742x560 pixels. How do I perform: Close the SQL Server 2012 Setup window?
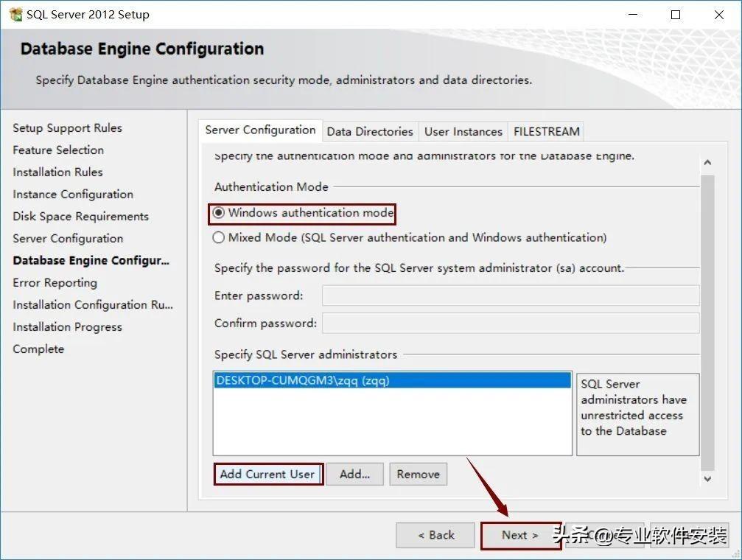pyautogui.click(x=719, y=14)
